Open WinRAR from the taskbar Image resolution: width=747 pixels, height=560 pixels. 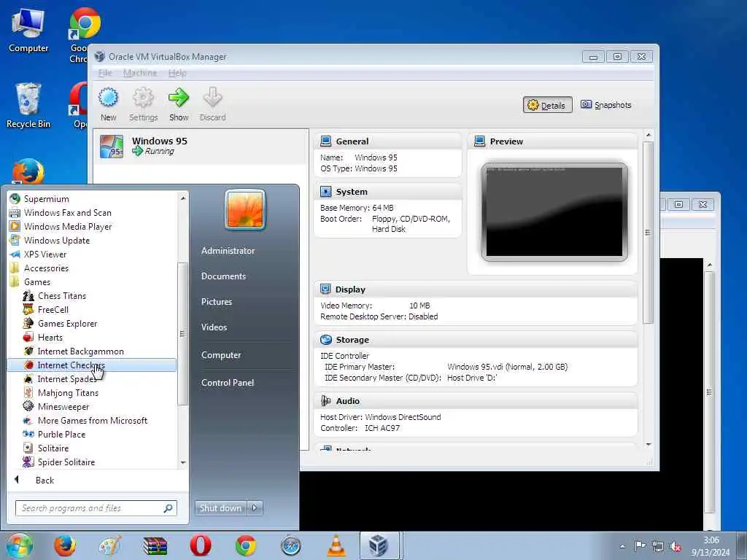(x=155, y=545)
